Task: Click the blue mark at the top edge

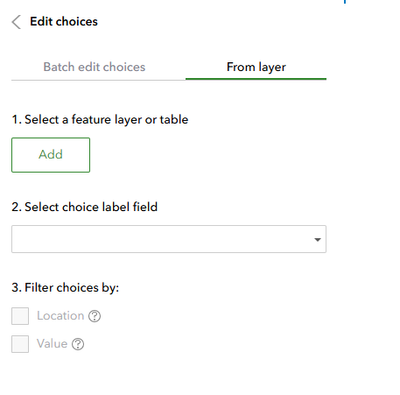Action: point(345,2)
